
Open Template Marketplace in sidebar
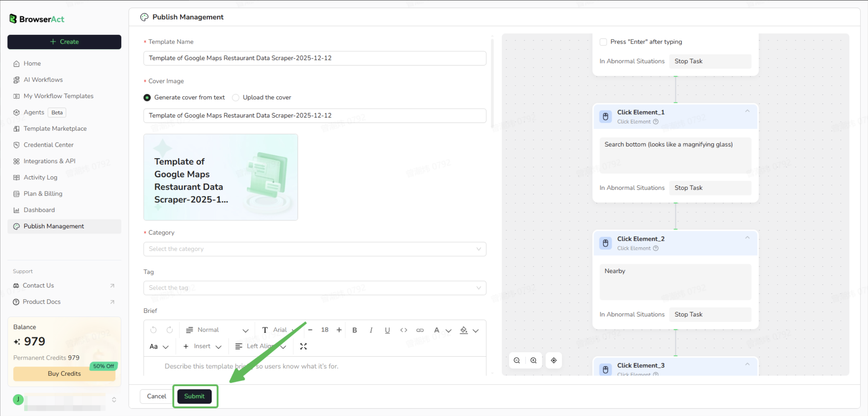pos(55,128)
